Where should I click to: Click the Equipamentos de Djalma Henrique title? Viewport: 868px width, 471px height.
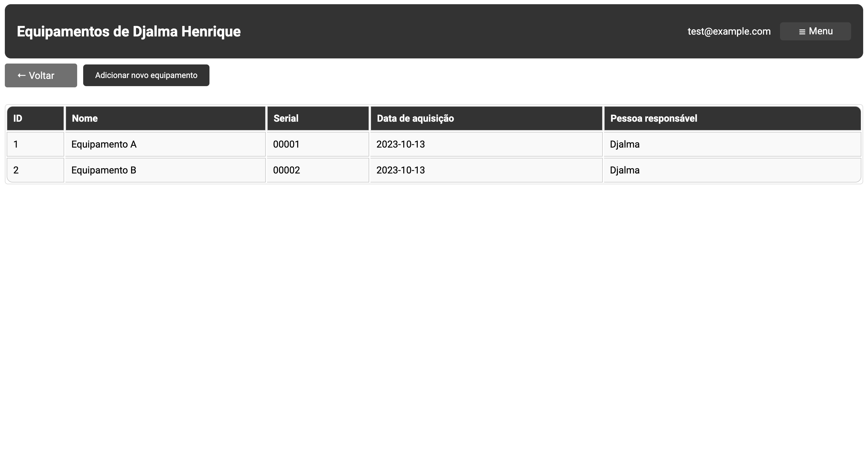pos(128,31)
